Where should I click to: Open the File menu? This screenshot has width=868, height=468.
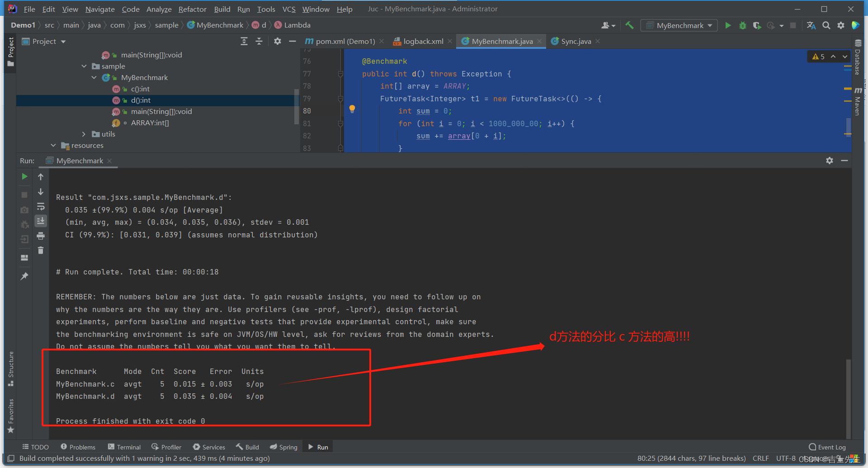29,9
